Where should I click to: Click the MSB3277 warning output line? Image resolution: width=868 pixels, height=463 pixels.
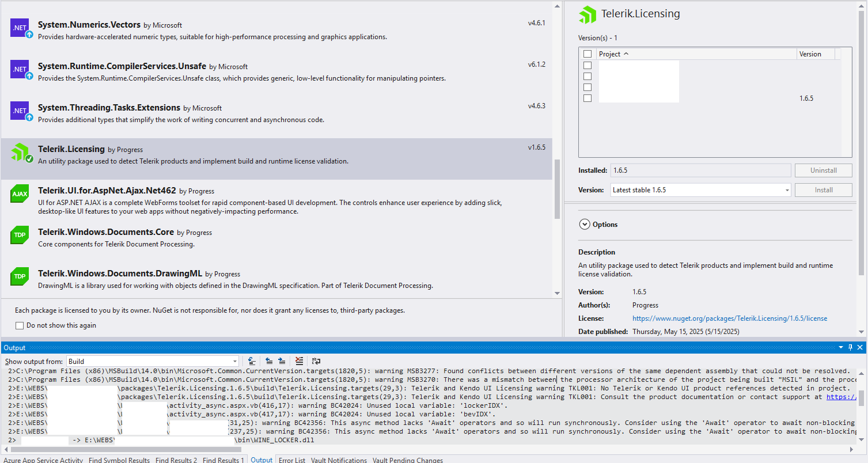pyautogui.click(x=429, y=371)
